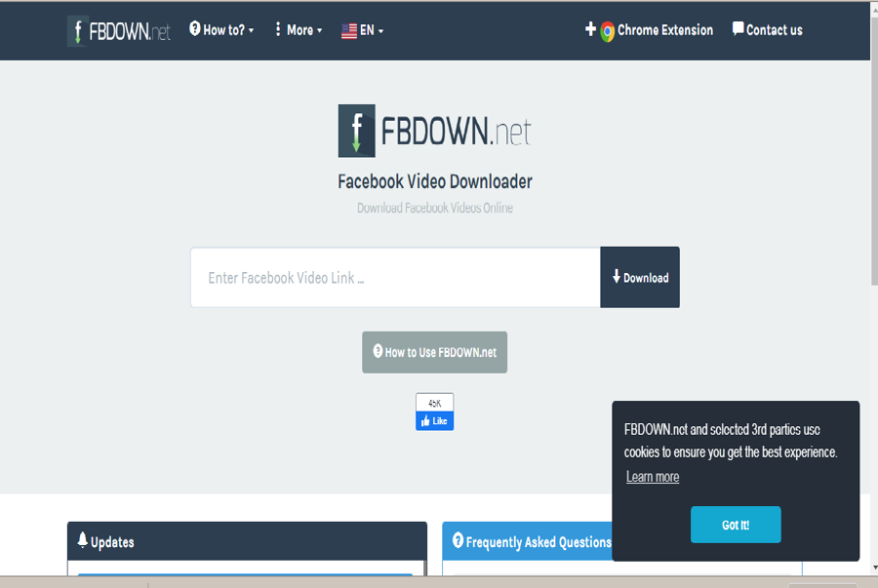Open the Learn more cookie link
The width and height of the screenshot is (878, 588).
point(653,477)
